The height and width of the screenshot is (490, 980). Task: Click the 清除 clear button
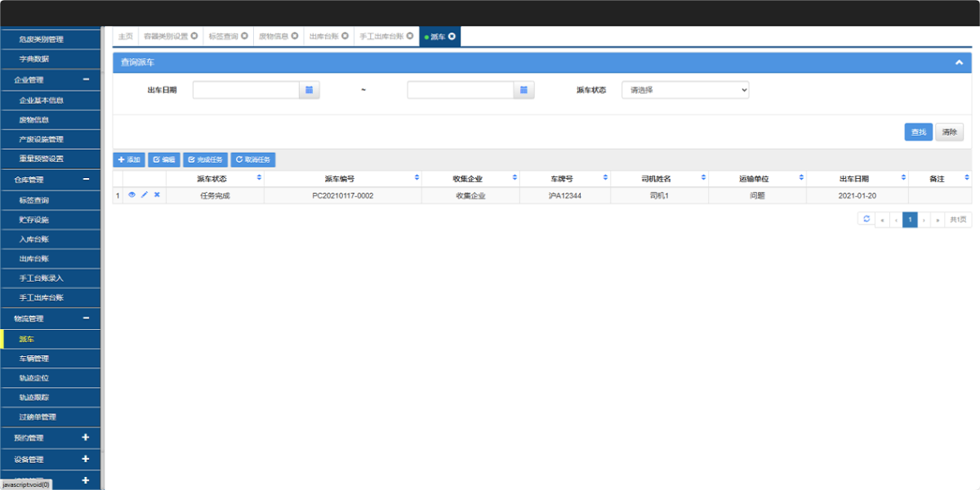[949, 131]
